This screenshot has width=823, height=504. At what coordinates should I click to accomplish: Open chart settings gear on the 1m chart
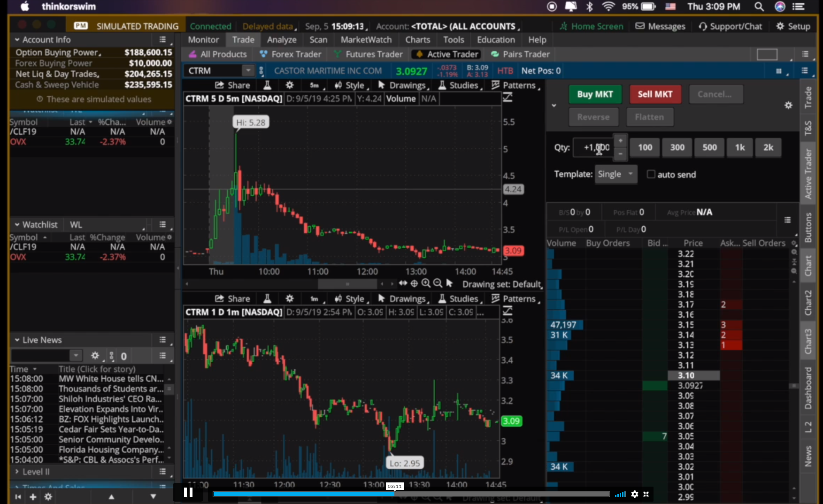click(x=290, y=299)
